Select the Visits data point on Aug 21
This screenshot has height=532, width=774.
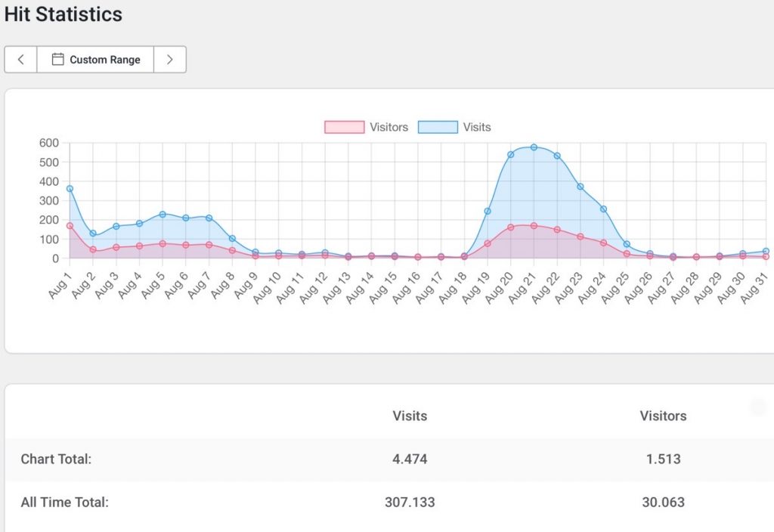pos(534,147)
